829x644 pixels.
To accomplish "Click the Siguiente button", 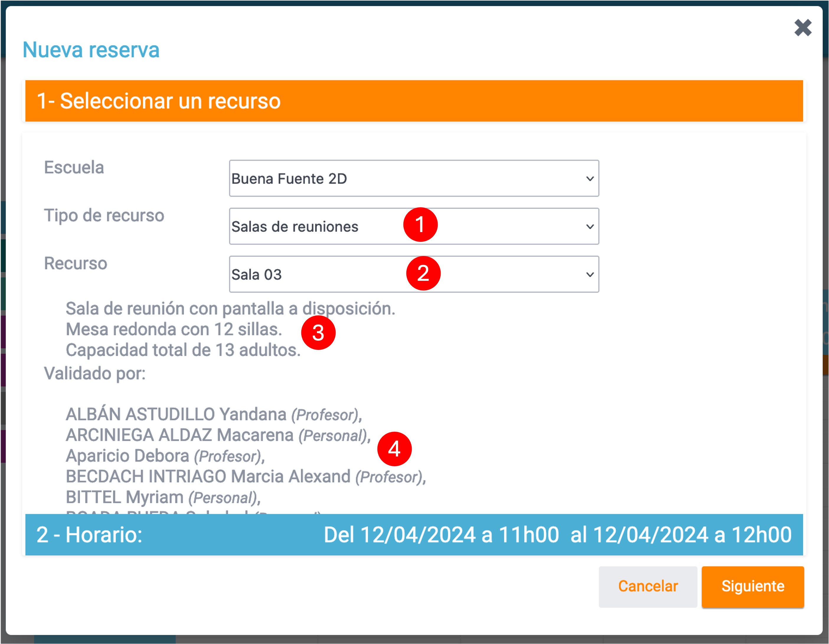I will 753,586.
